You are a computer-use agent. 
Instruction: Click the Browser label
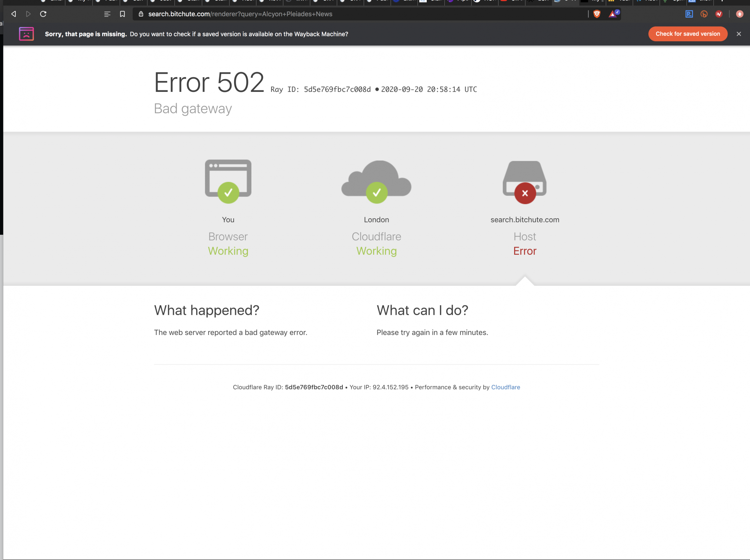[x=228, y=237]
